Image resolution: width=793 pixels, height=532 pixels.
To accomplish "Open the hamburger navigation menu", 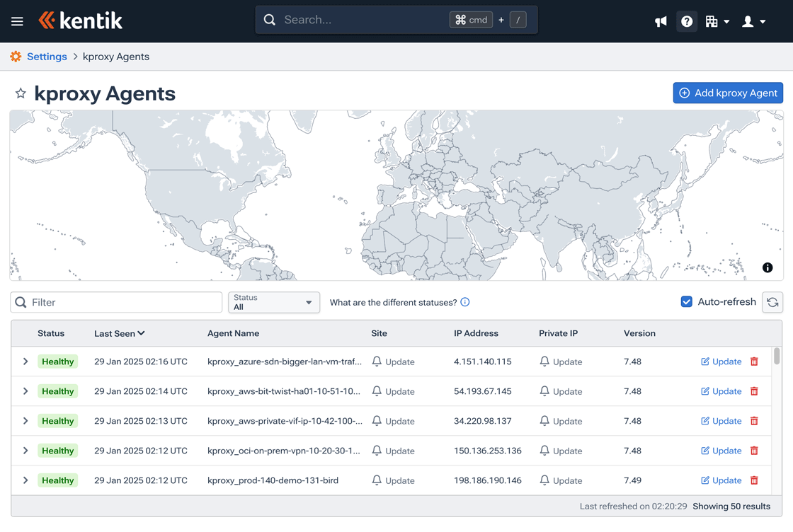I will tap(18, 21).
